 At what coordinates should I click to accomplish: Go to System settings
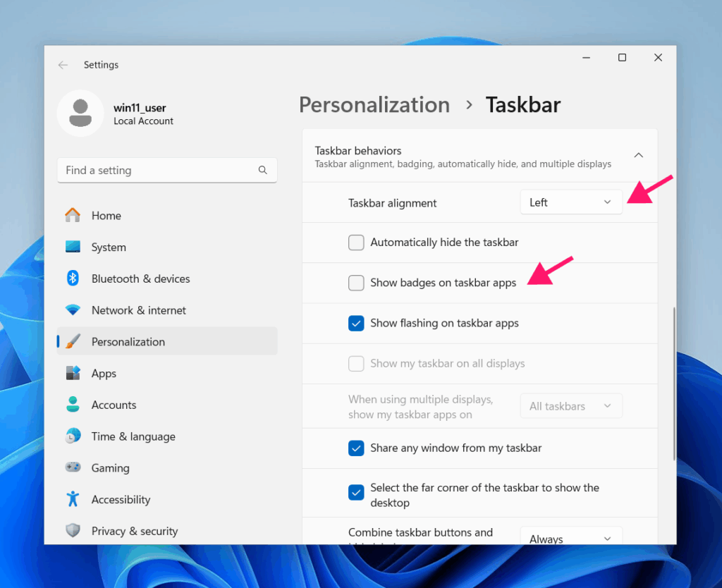(x=166, y=247)
